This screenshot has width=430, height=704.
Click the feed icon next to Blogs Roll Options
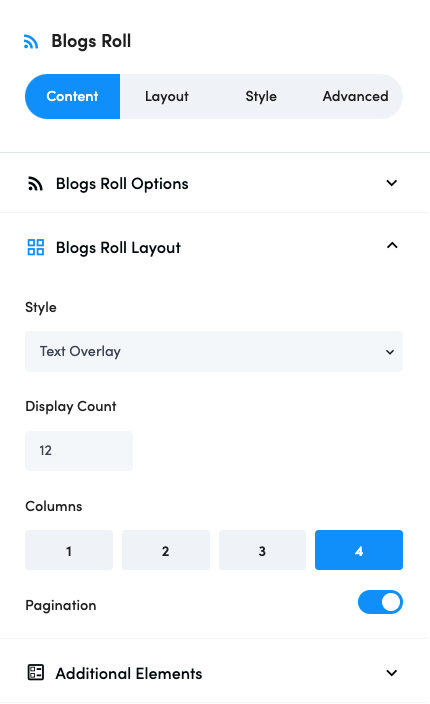click(x=35, y=184)
